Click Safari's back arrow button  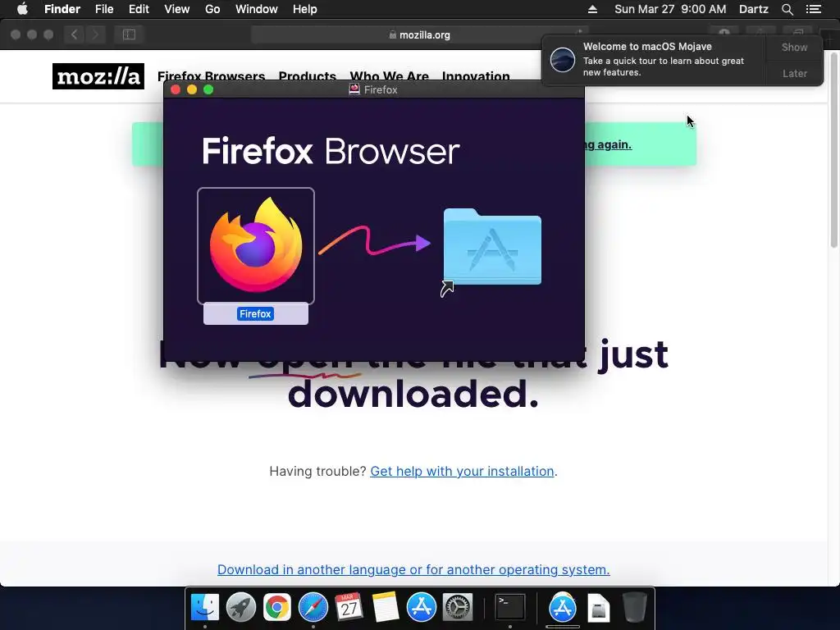coord(74,34)
